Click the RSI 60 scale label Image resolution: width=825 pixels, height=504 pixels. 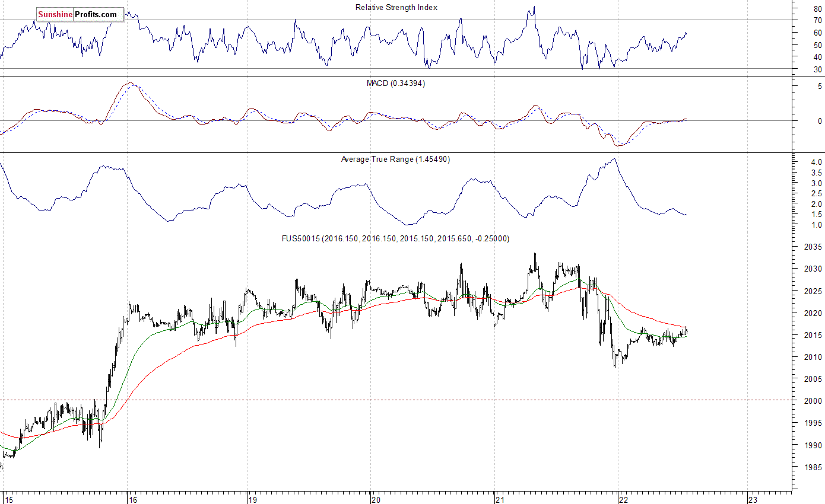pyautogui.click(x=818, y=33)
